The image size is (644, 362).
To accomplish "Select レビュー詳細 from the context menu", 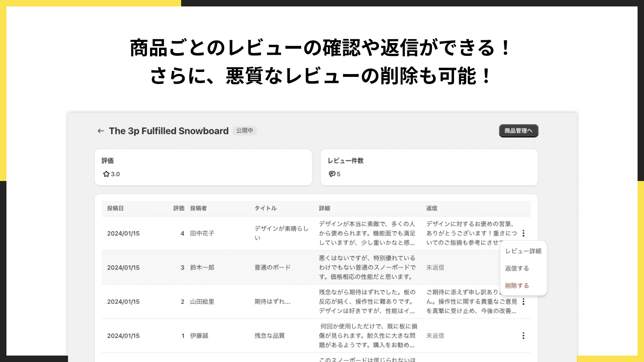I will [523, 251].
